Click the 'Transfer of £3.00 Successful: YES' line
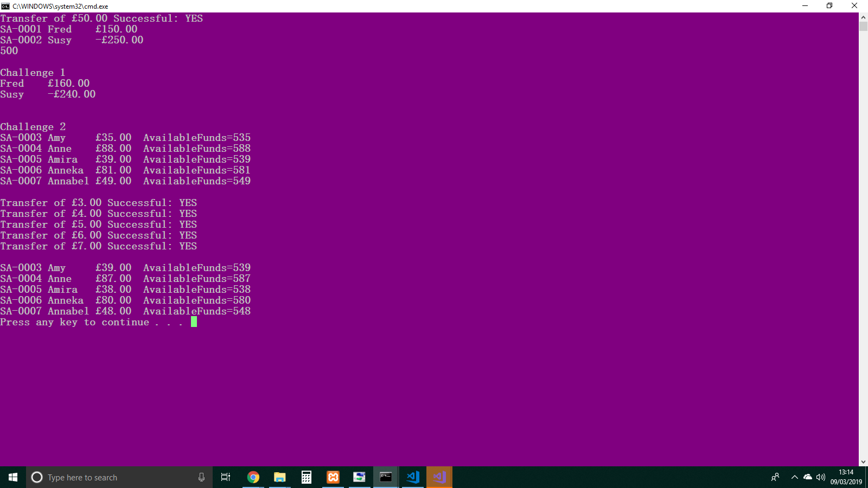 [99, 203]
